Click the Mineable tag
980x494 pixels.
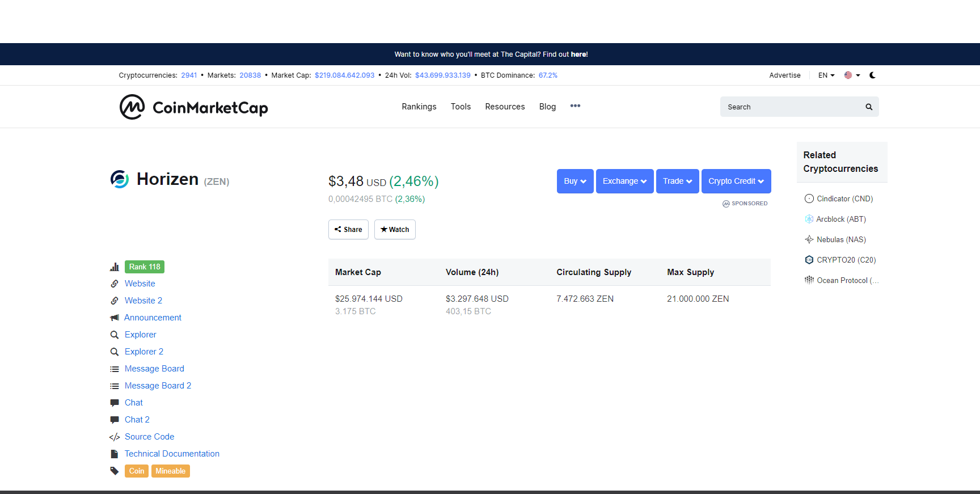point(170,471)
